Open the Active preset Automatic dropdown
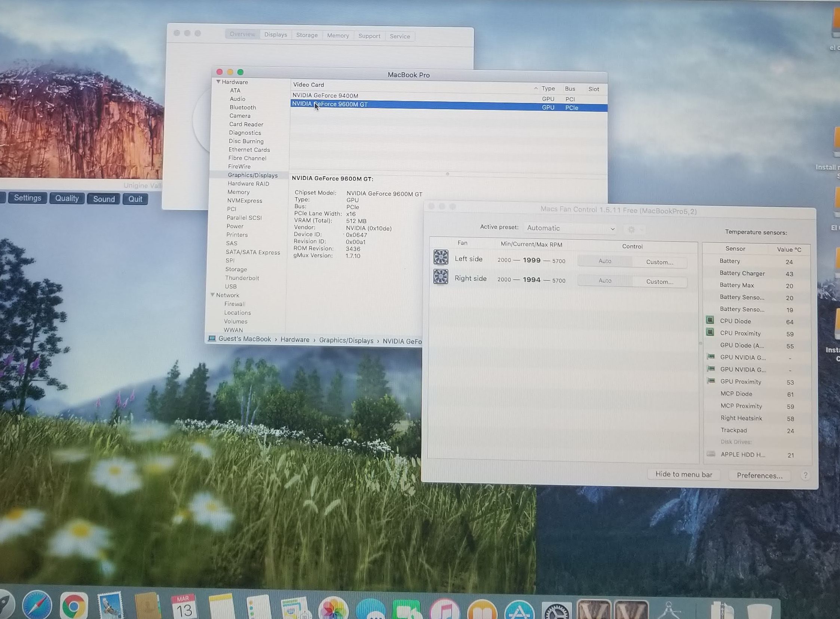 [570, 228]
